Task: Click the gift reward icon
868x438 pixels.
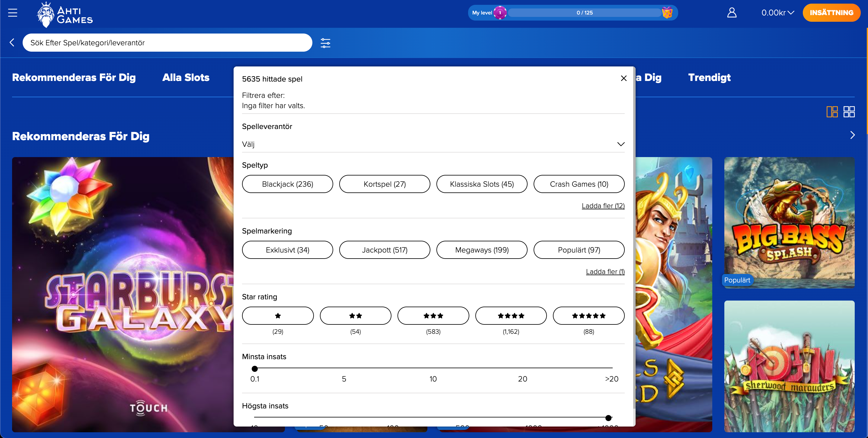Action: 667,13
